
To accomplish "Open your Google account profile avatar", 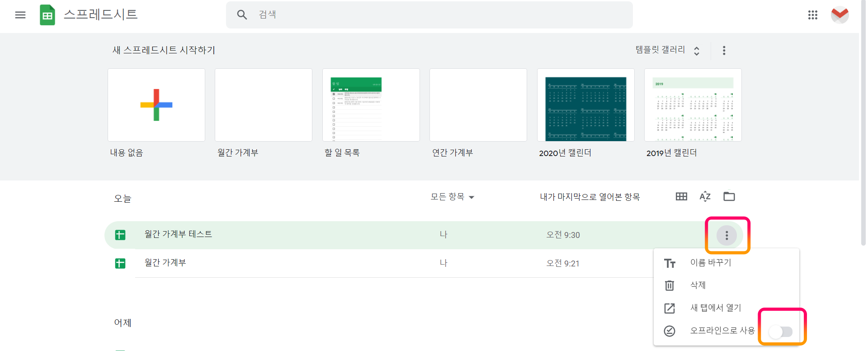I will (840, 14).
